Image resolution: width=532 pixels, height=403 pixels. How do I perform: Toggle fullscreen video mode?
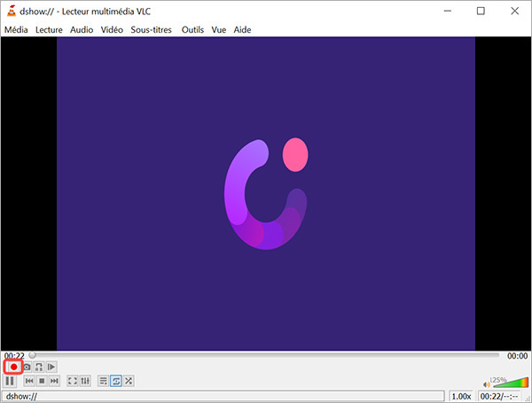(73, 381)
